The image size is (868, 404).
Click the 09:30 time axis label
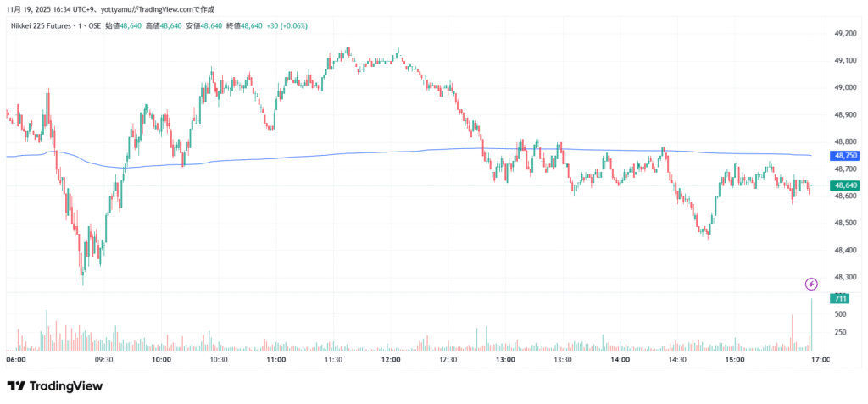point(103,359)
